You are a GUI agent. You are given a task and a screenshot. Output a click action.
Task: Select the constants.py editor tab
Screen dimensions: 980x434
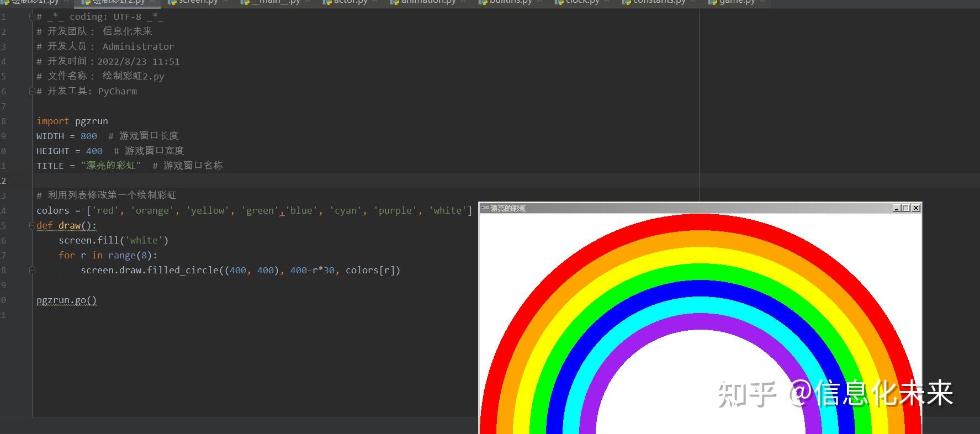659,3
